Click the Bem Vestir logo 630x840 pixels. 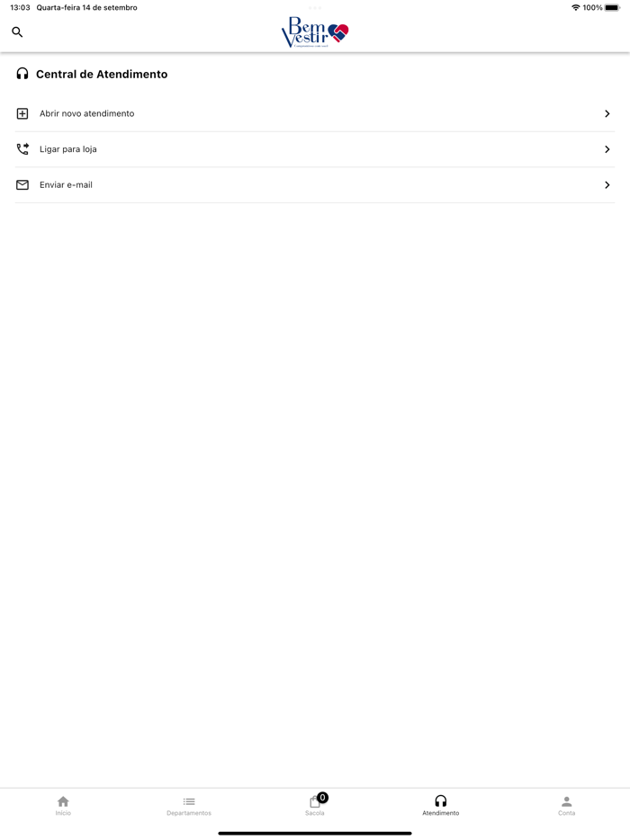[315, 32]
